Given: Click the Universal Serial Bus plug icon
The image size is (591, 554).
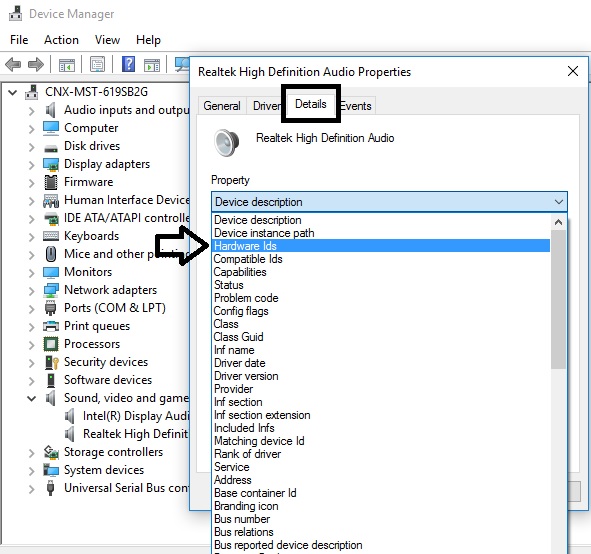Looking at the screenshot, I should (x=50, y=488).
